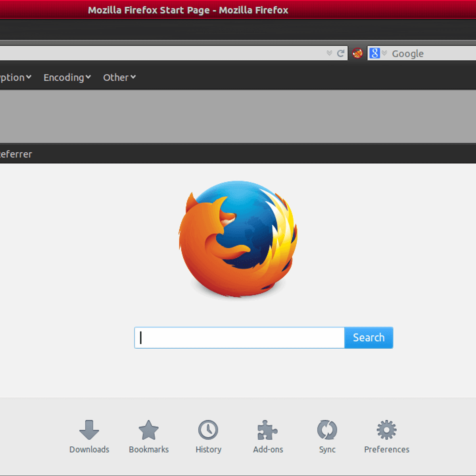The image size is (476, 476).
Task: Expand the Other dropdown menu
Action: pos(119,77)
